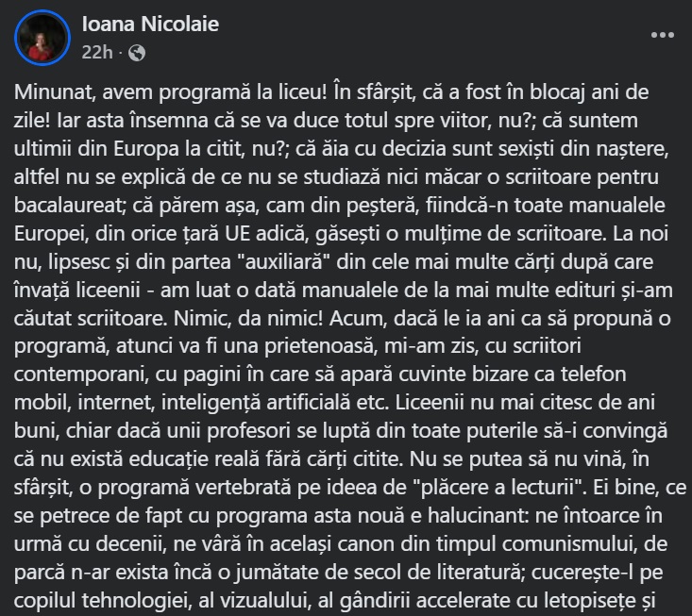Screen dimensions: 692x616
Task: Open Ioana Nicolaie's profile picture
Action: 43,39
